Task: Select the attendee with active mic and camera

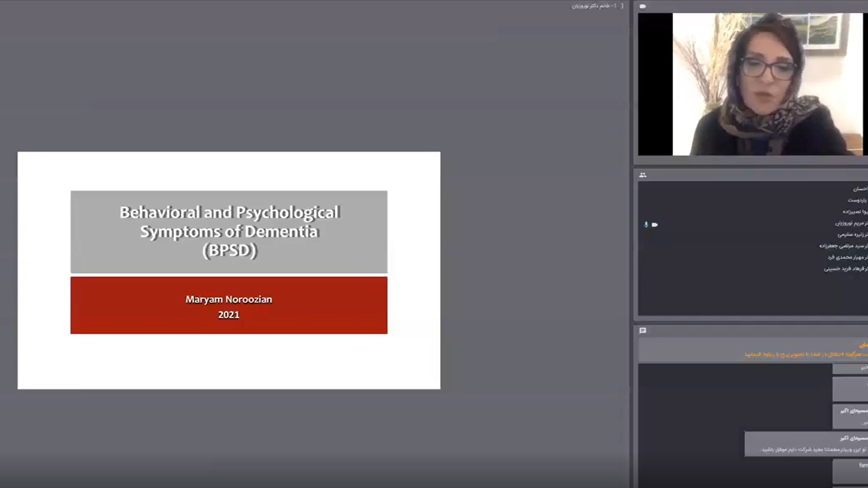Action: (x=851, y=223)
